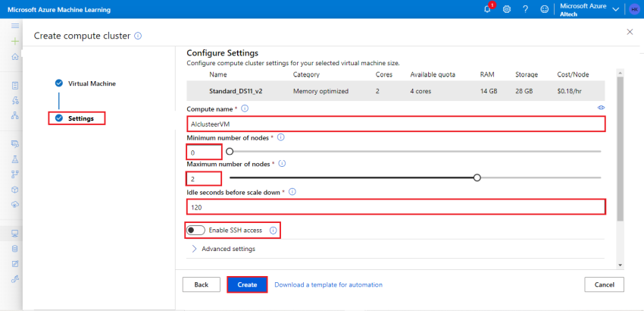This screenshot has height=311, width=644.
Task: Open the settings gear in header
Action: [507, 9]
